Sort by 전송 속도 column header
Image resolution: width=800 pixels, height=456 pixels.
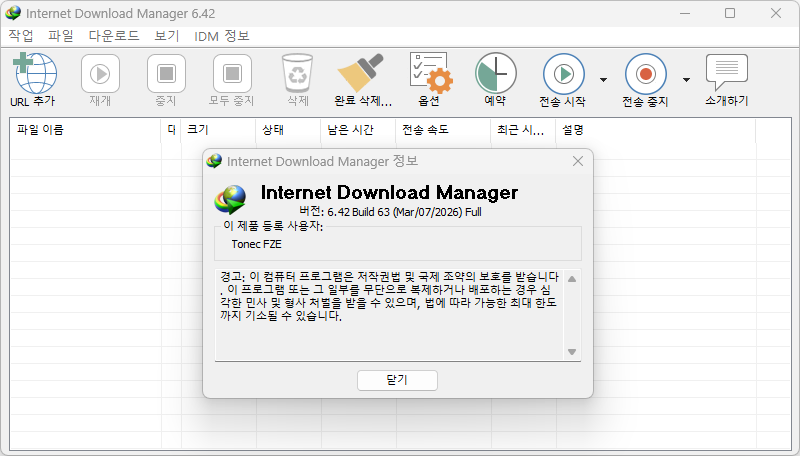[x=443, y=130]
